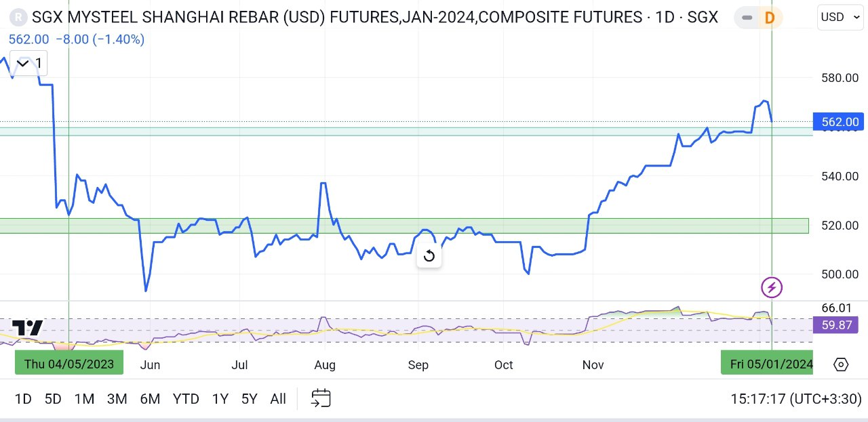Select the 5Y time range
This screenshot has height=422, width=868.
coord(250,399)
